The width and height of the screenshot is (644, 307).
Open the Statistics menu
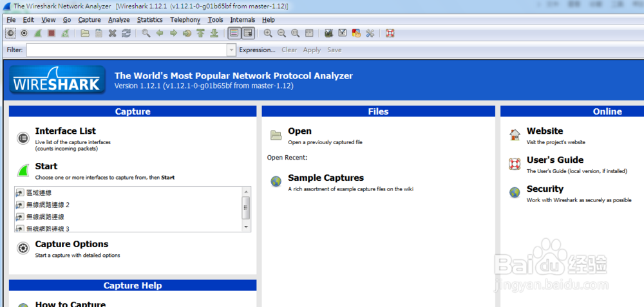tap(150, 20)
